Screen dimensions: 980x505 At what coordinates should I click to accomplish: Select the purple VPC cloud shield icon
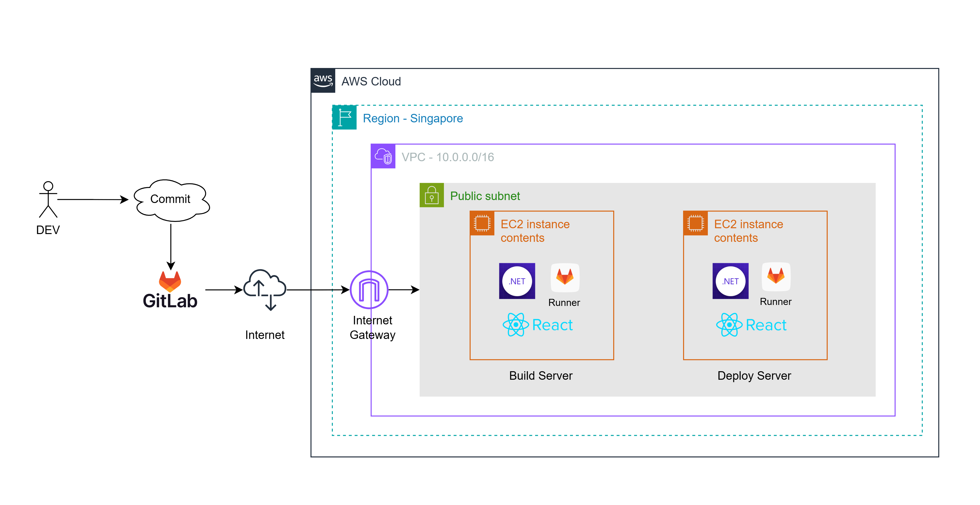[383, 156]
